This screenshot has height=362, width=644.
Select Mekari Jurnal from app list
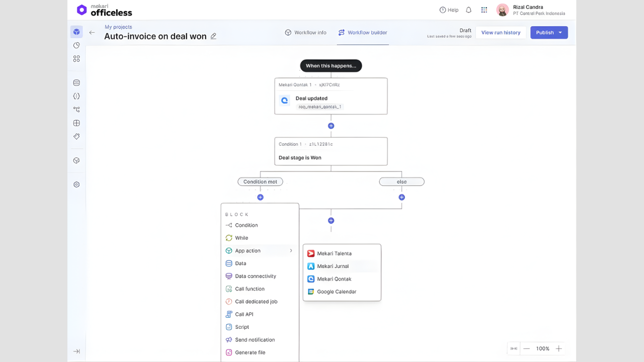coord(333,266)
